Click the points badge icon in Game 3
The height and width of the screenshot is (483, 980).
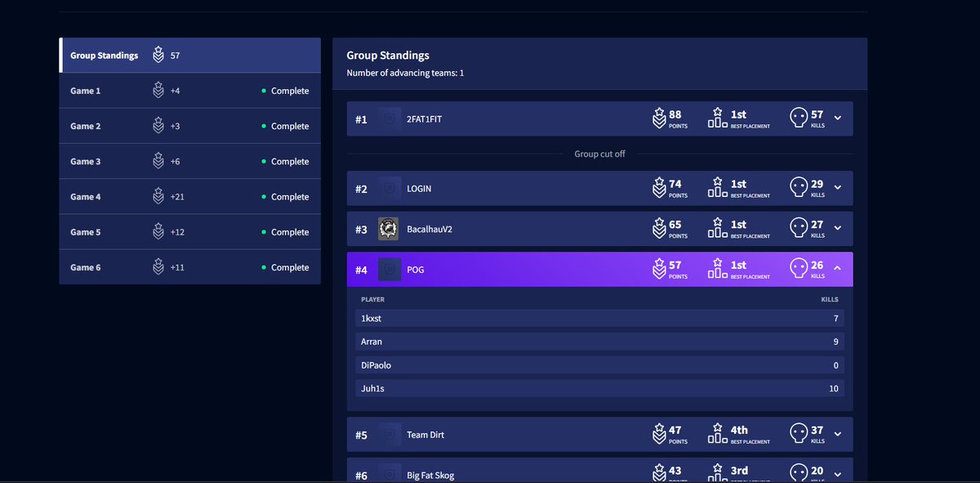click(x=158, y=161)
